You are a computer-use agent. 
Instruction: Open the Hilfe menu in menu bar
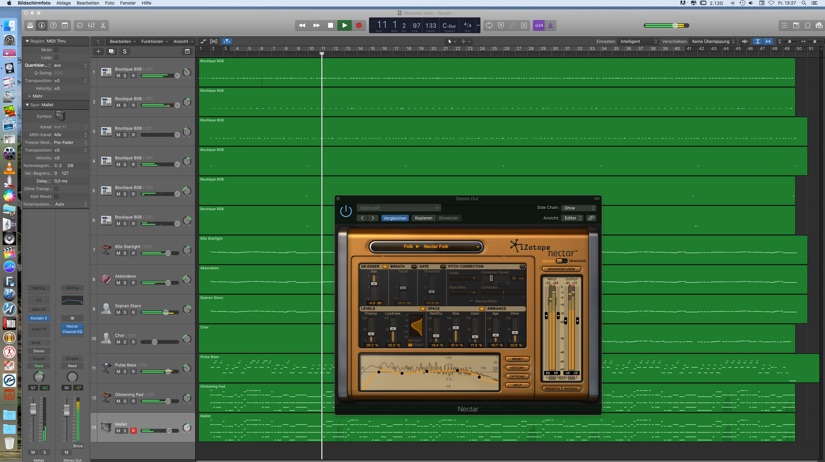(146, 3)
